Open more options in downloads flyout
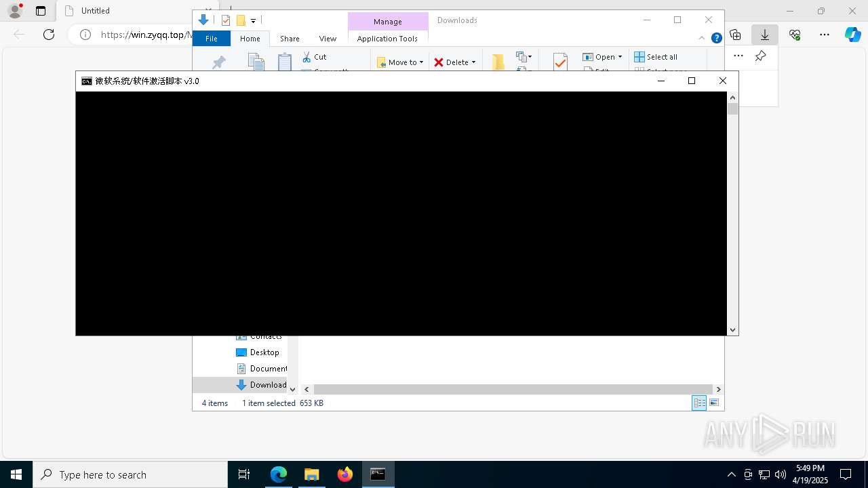Screen dimensions: 868x488 (x=738, y=56)
